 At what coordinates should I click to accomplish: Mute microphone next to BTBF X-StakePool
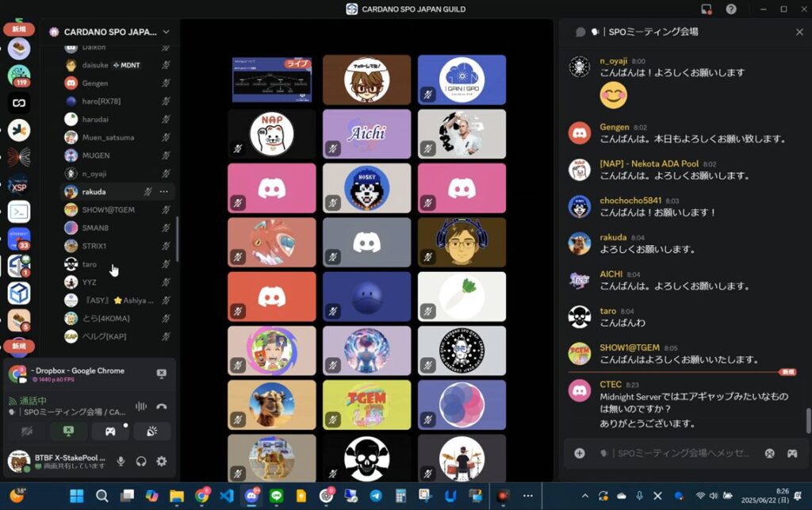tap(121, 462)
